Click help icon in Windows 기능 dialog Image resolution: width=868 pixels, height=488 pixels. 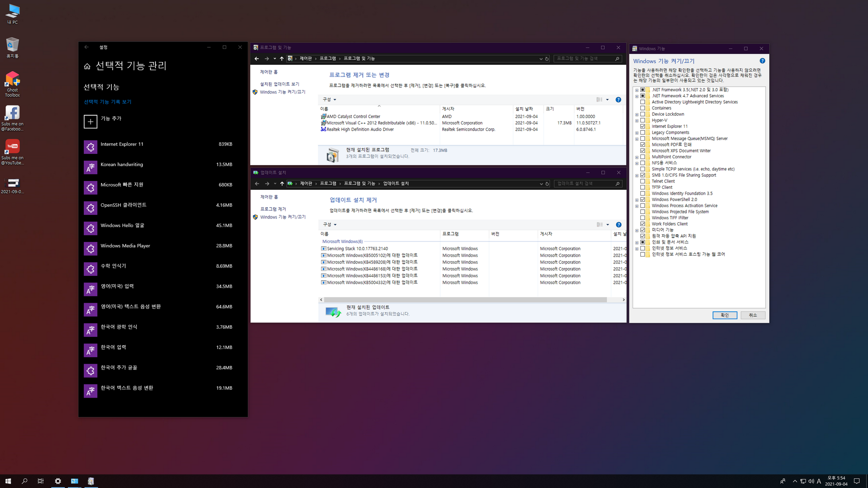762,61
